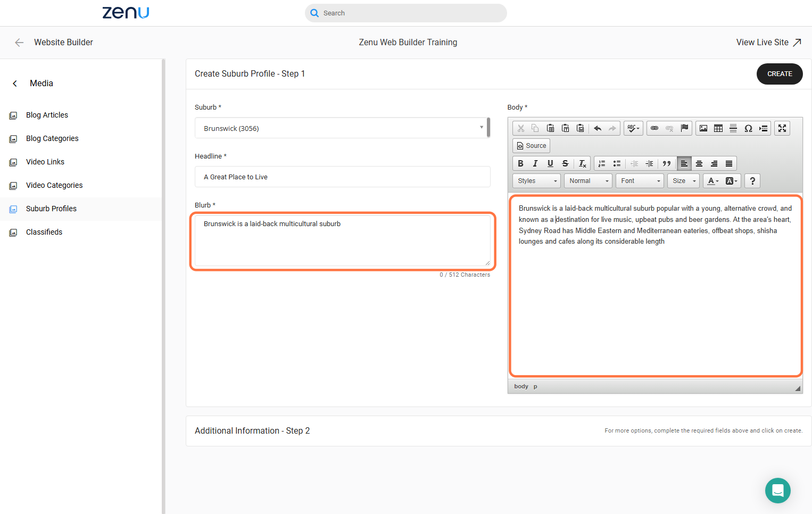Click the Unlink icon

point(669,128)
